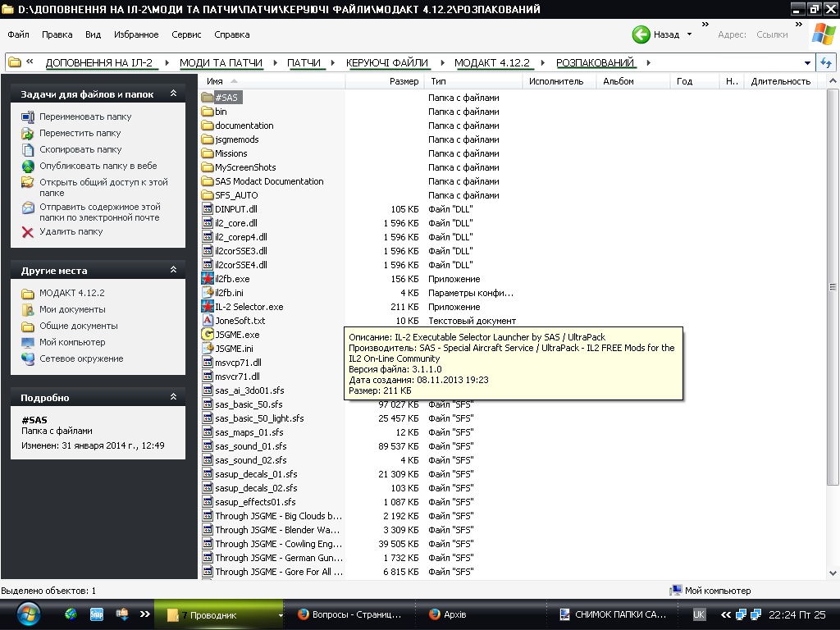Screen dimensions: 840x630
Task: Go to МОДАКТ 4.12.2 in Other Places
Action: [72, 293]
